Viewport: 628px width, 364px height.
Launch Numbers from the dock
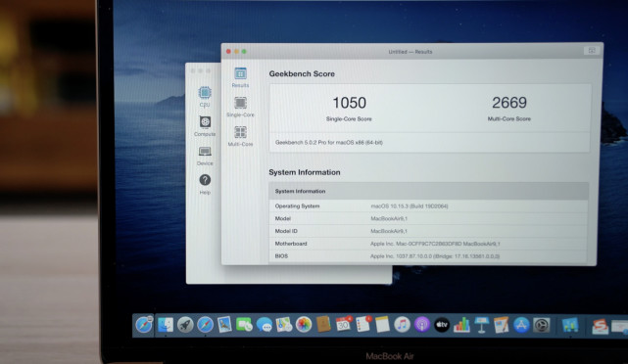[x=461, y=325]
